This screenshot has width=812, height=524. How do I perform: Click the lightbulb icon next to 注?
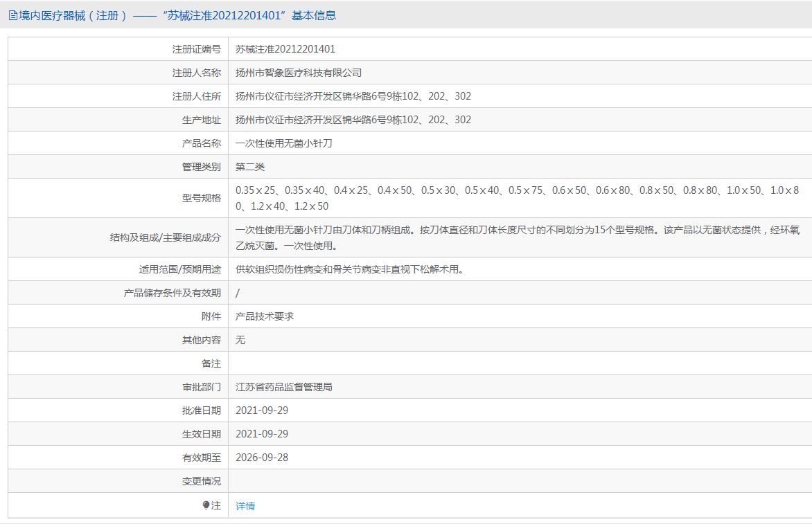(206, 505)
